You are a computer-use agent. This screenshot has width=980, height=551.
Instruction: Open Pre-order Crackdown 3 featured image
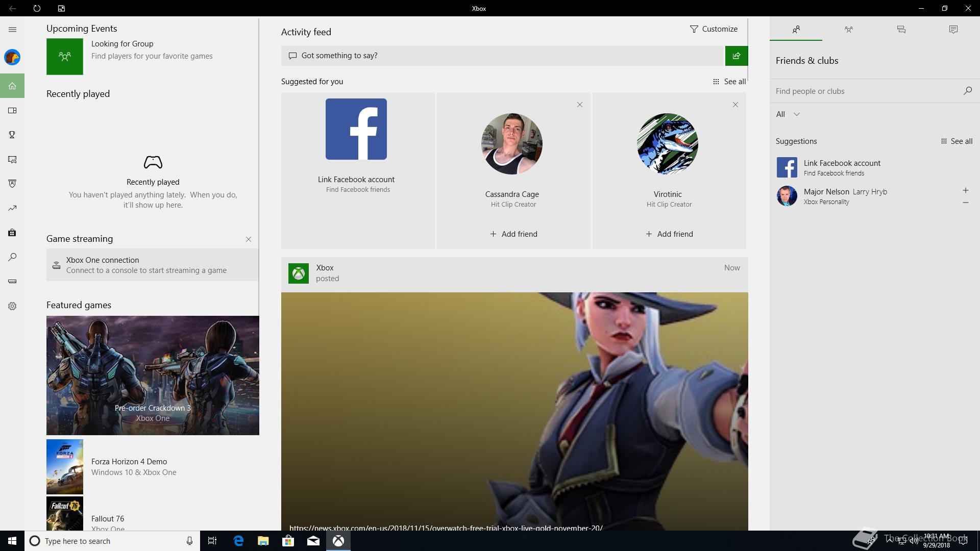click(153, 375)
